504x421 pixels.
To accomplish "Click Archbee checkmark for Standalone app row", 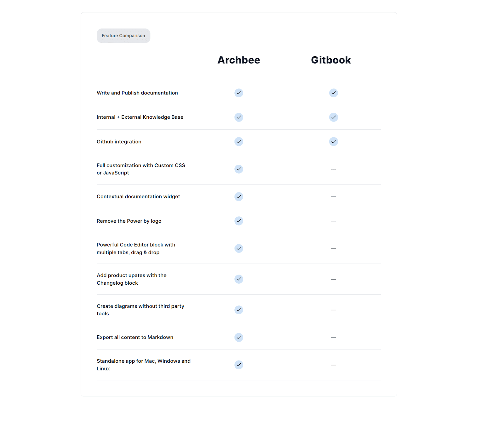I will [239, 365].
